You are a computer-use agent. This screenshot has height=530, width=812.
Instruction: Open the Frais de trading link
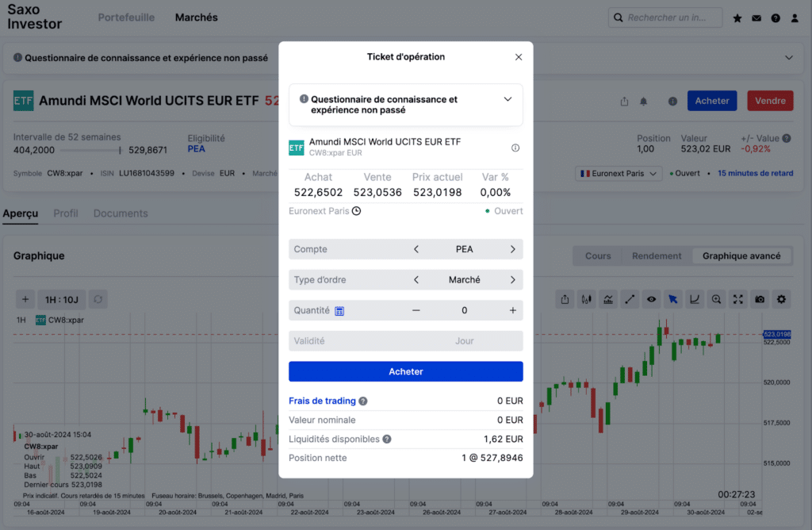(322, 401)
